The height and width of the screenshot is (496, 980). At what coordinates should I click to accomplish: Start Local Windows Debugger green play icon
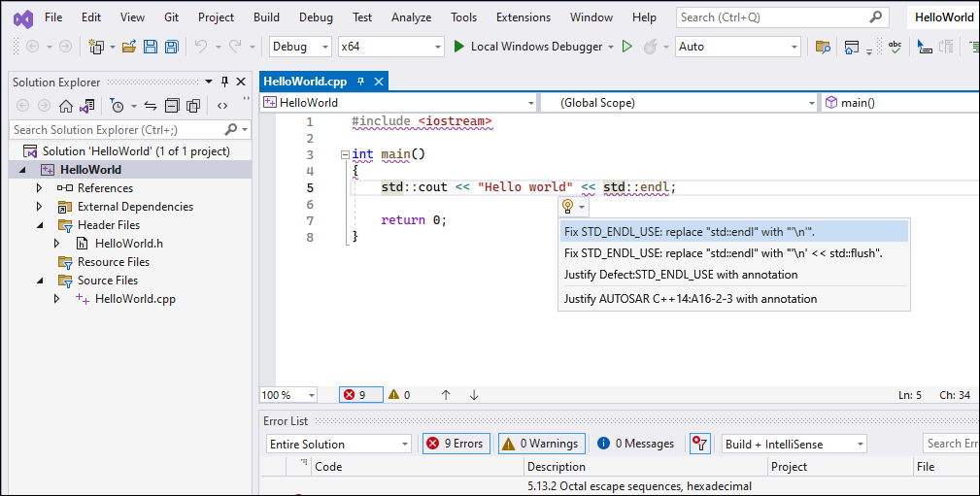458,47
